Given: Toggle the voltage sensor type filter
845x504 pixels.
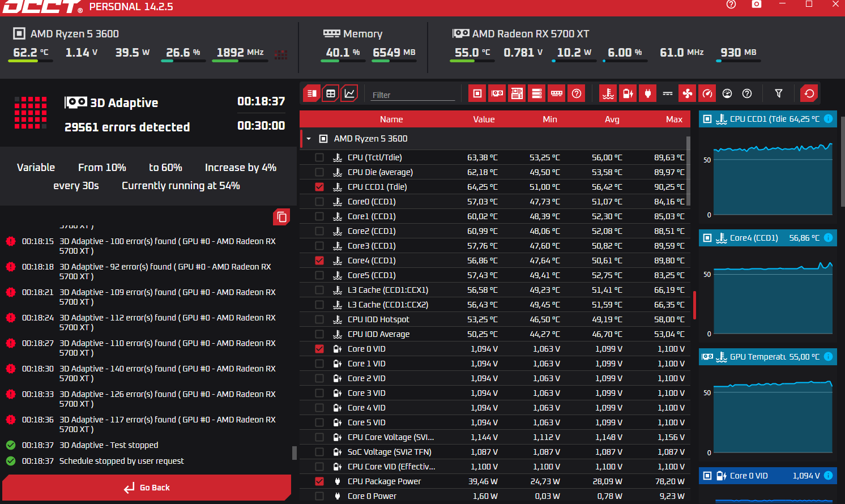Looking at the screenshot, I should tap(628, 93).
